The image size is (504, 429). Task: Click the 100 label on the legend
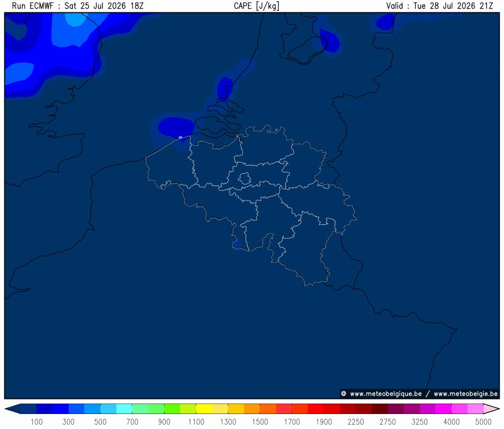pyautogui.click(x=36, y=421)
